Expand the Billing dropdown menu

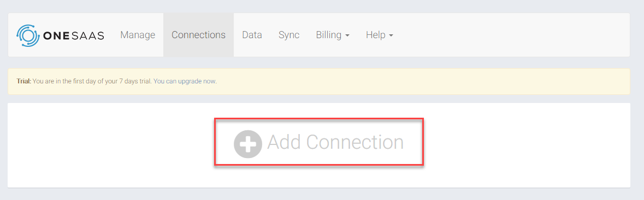333,35
